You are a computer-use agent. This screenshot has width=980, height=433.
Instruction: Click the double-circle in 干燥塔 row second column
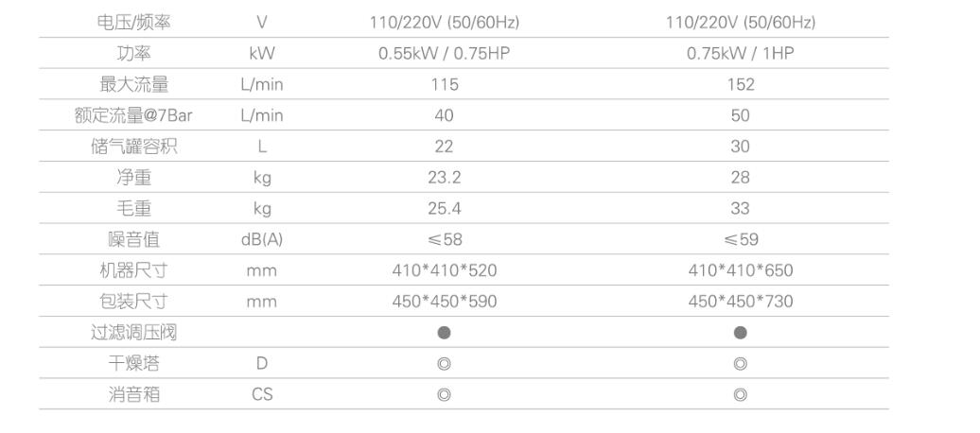click(x=740, y=364)
